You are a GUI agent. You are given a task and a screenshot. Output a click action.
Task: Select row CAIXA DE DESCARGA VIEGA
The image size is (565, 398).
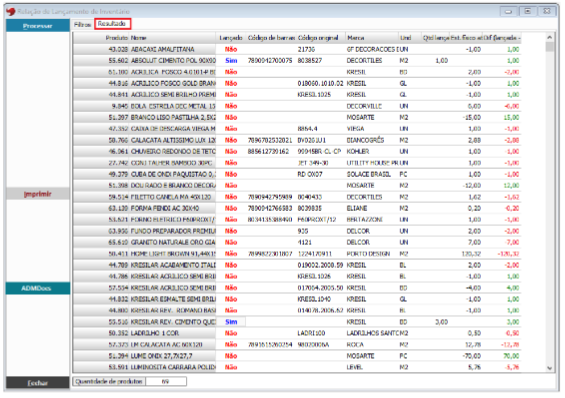[297, 129]
